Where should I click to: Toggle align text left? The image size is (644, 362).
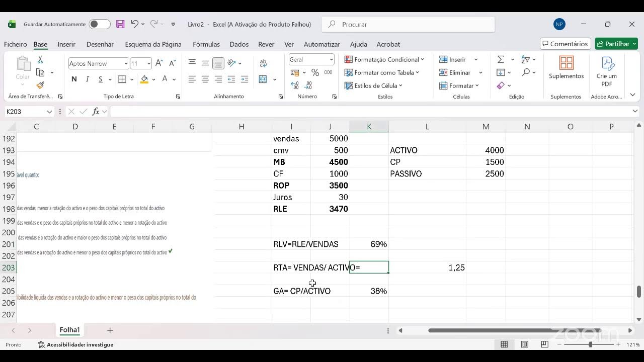pyautogui.click(x=192, y=79)
